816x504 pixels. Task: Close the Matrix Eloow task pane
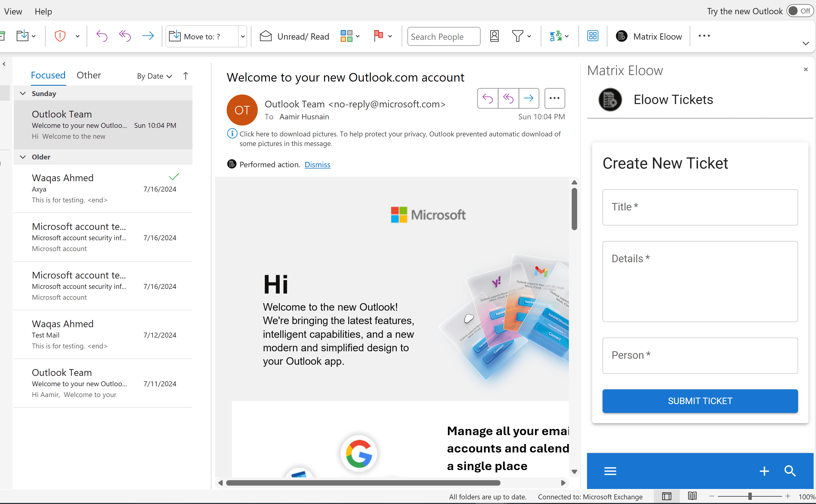[806, 69]
